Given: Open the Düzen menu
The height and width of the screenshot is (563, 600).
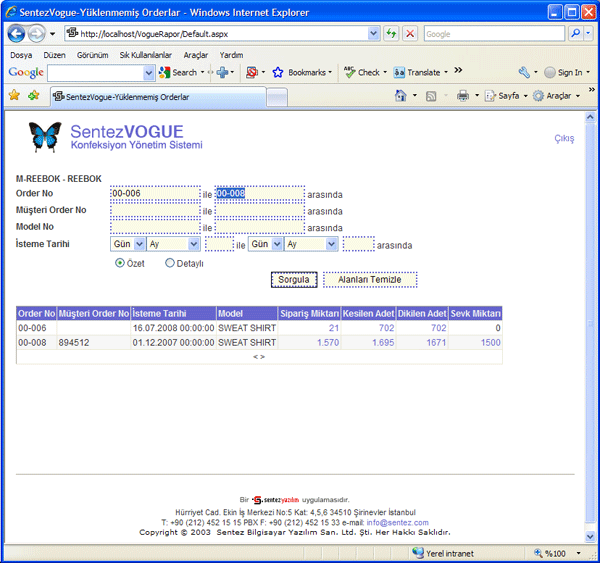Looking at the screenshot, I should (54, 55).
